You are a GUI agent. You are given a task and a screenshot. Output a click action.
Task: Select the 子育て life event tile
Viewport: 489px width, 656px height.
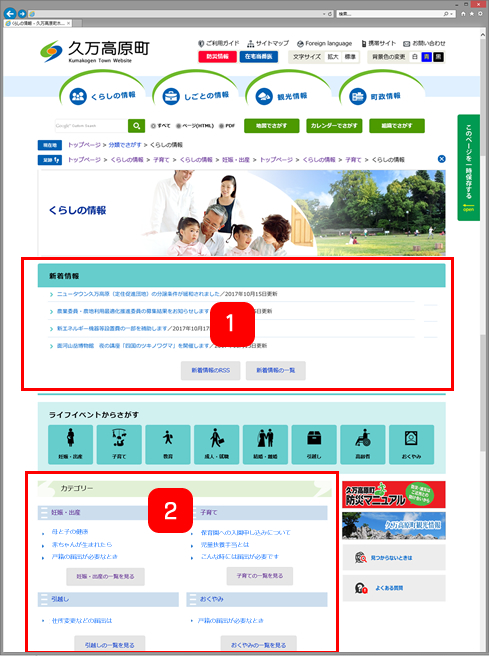click(119, 444)
